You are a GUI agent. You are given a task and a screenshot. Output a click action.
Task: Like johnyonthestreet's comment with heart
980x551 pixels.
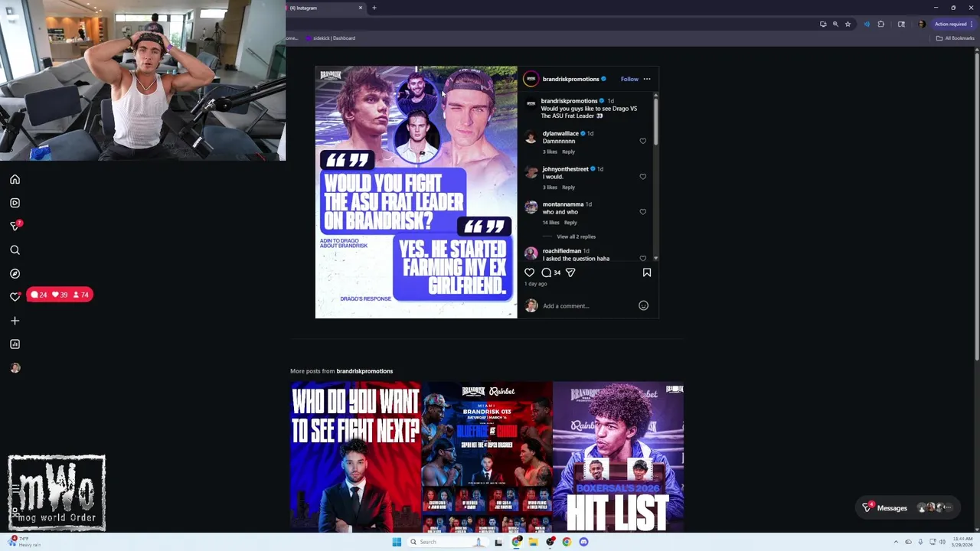(x=642, y=176)
